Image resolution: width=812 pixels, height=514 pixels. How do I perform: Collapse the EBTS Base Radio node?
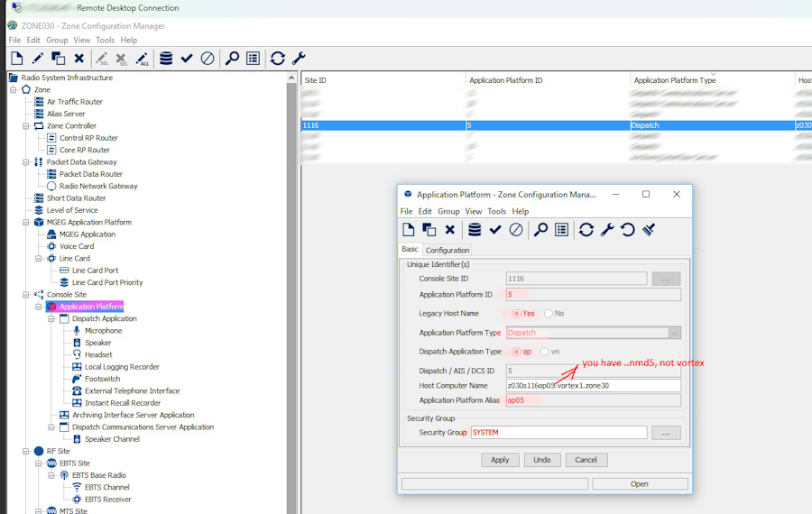point(51,475)
